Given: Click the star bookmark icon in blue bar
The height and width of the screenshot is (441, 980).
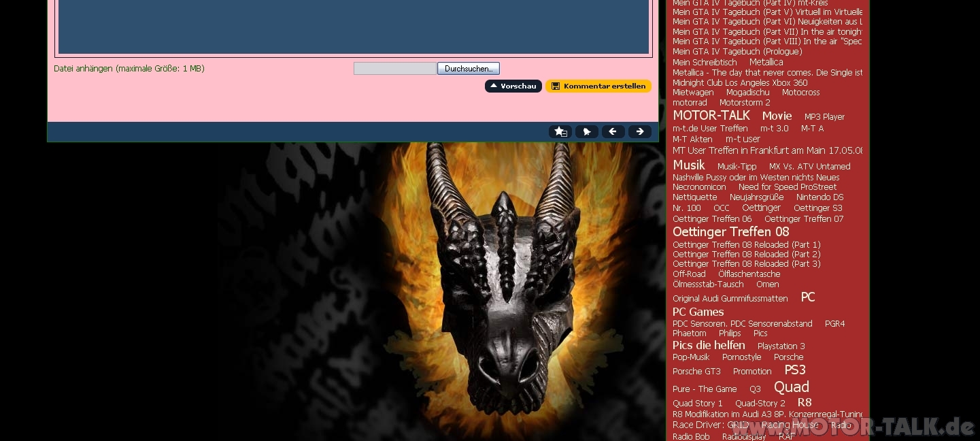Looking at the screenshot, I should click(x=560, y=132).
